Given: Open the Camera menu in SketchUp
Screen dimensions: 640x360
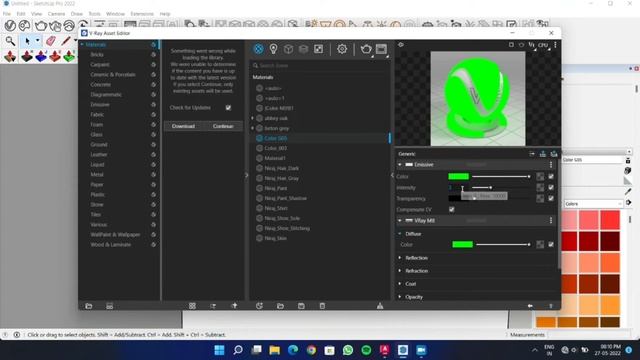Looking at the screenshot, I should click(x=56, y=14).
